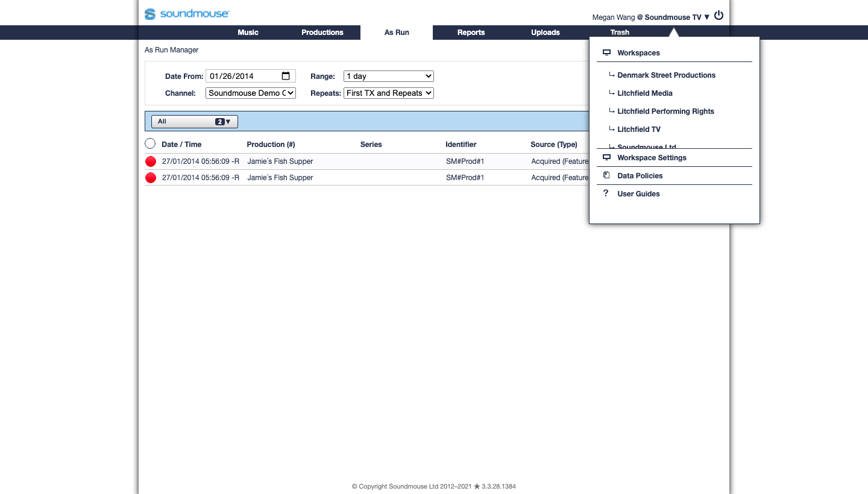Click first row's Jamie's Fish Supper production
868x494 pixels.
tap(280, 161)
